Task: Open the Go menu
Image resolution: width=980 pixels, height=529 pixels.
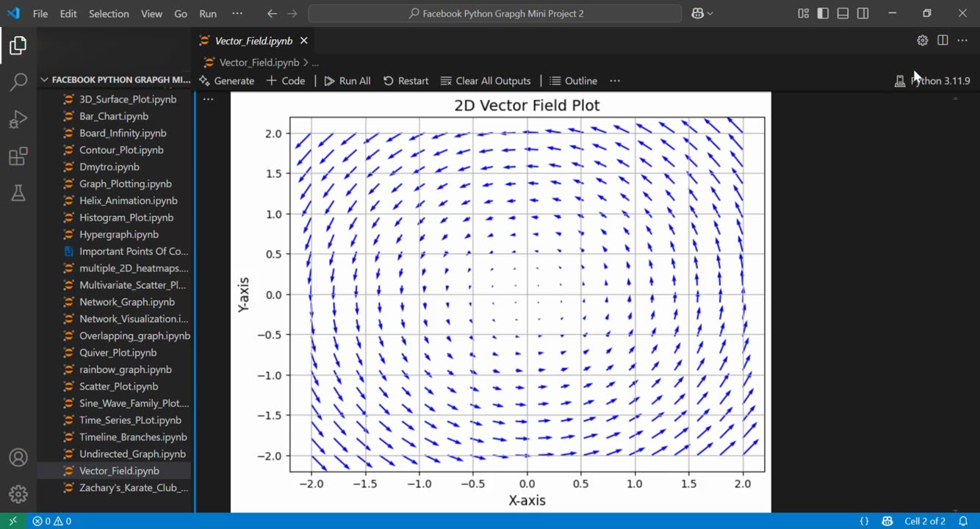Action: coord(181,13)
